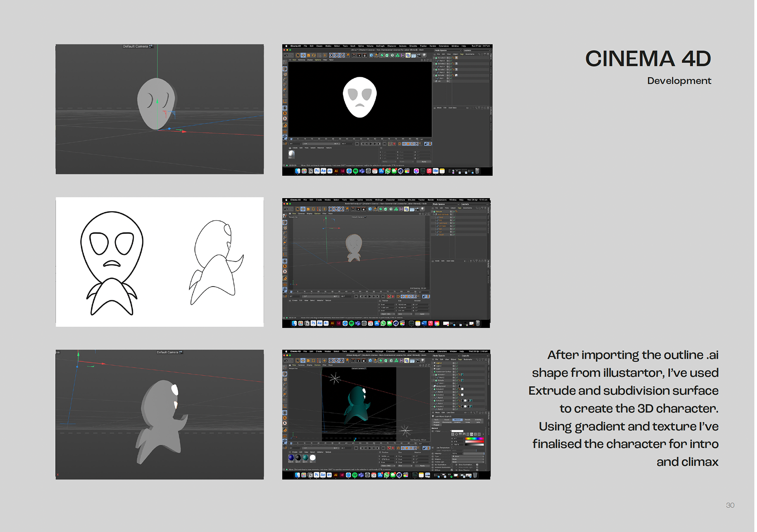Click Apply button in c4d.ai window
The width and height of the screenshot is (757, 532).
point(424,162)
